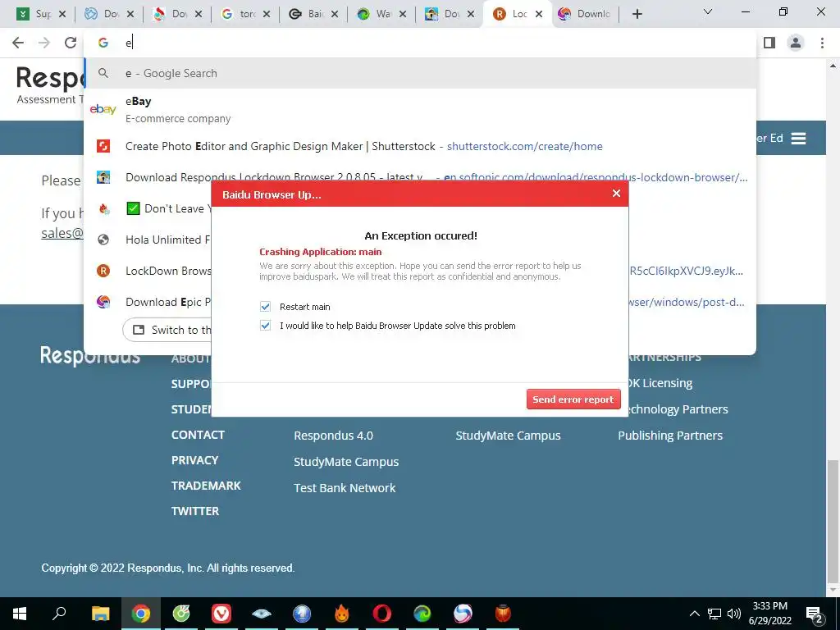Open CONTACT footer link
Image resolution: width=840 pixels, height=630 pixels.
point(198,435)
